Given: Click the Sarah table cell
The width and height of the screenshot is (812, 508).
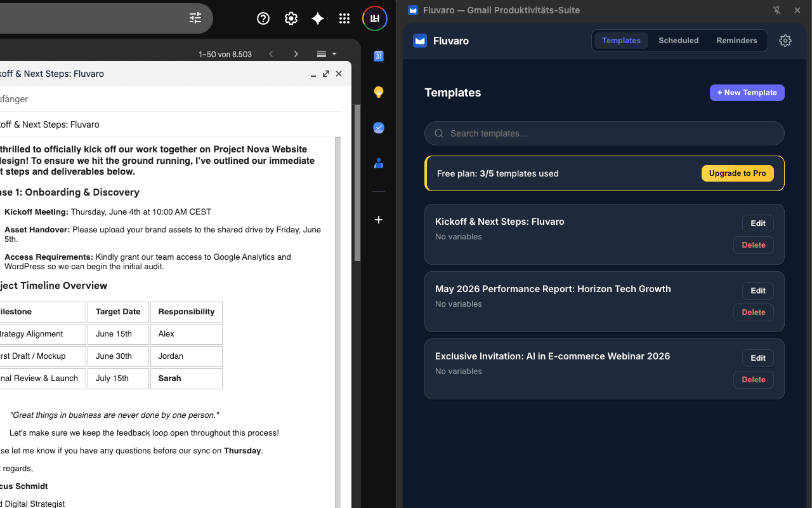Looking at the screenshot, I should pos(187,378).
